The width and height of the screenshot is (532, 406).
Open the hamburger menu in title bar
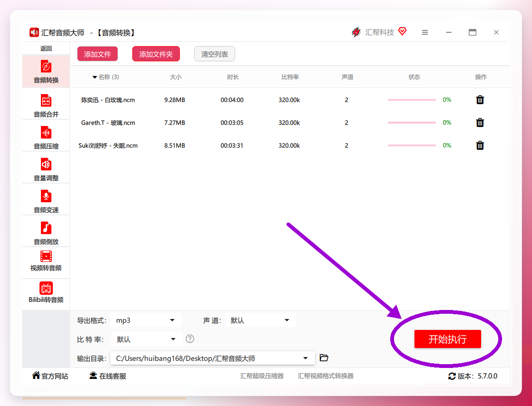pos(425,32)
